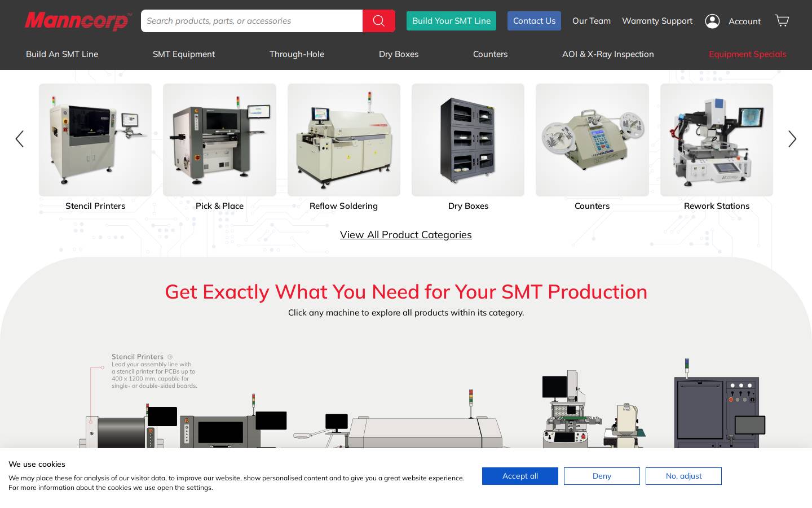Click Rework Stations category label
Image resolution: width=812 pixels, height=508 pixels.
717,206
